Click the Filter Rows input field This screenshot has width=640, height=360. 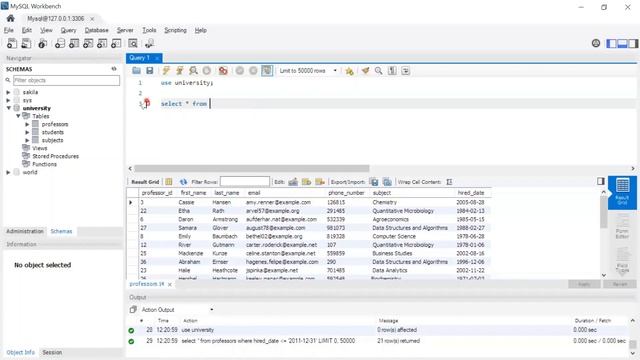pyautogui.click(x=245, y=182)
